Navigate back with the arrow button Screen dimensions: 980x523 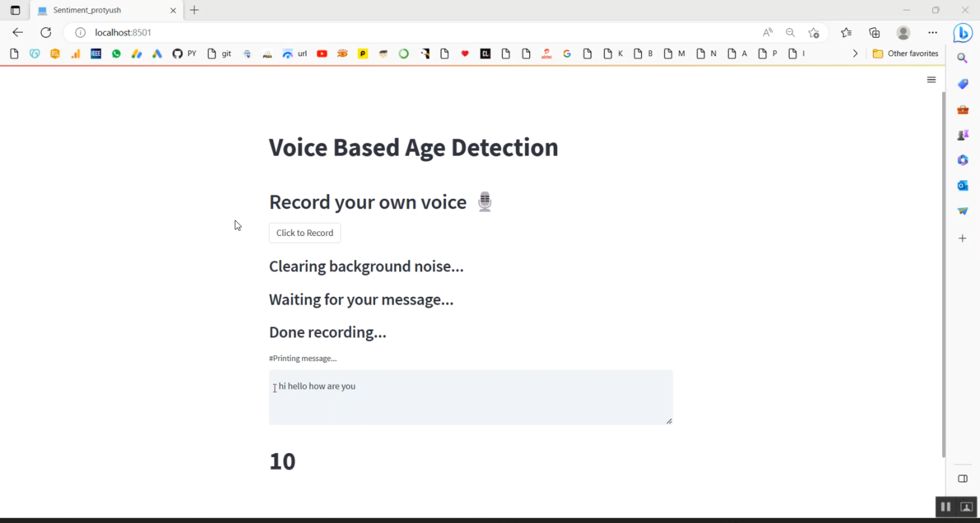pyautogui.click(x=17, y=32)
